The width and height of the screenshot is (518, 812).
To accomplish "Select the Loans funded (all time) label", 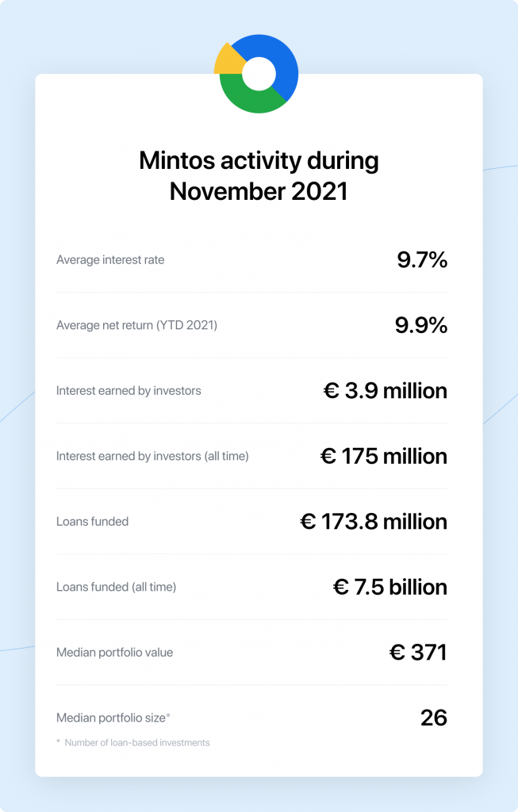I will click(116, 588).
